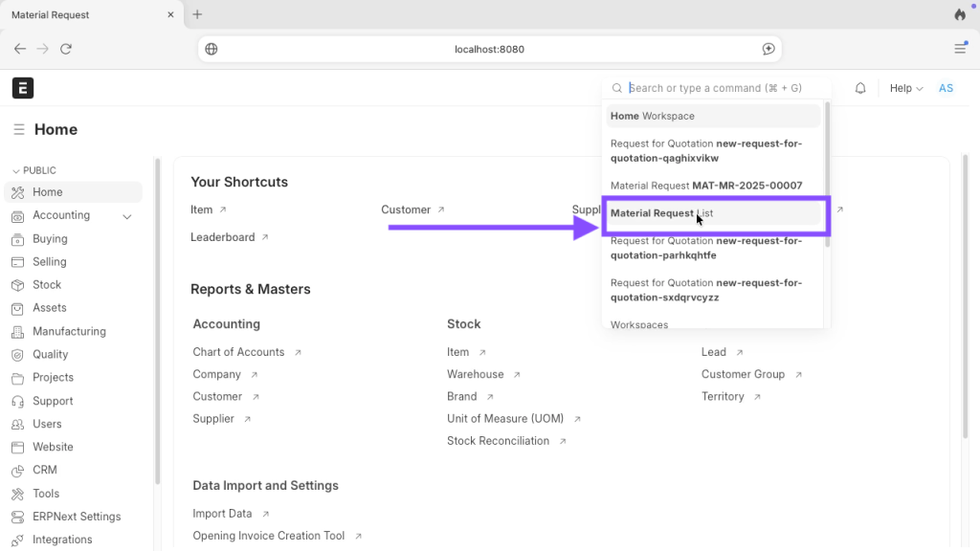Viewport: 980px width, 551px height.
Task: Open the CRM workspace in sidebar
Action: pyautogui.click(x=45, y=470)
